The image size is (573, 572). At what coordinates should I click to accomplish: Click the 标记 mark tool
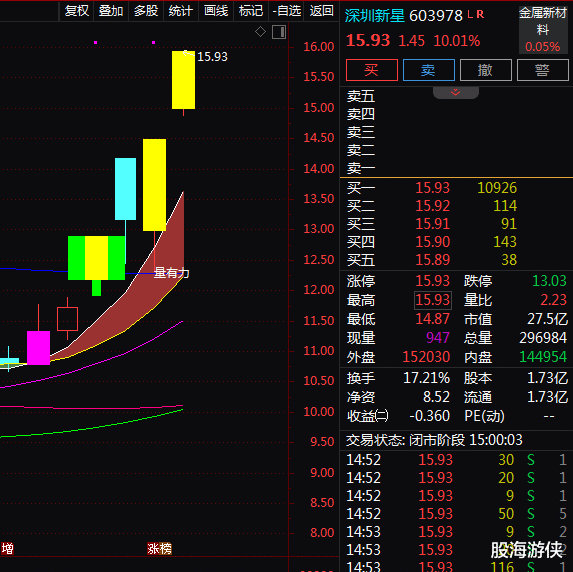[251, 11]
